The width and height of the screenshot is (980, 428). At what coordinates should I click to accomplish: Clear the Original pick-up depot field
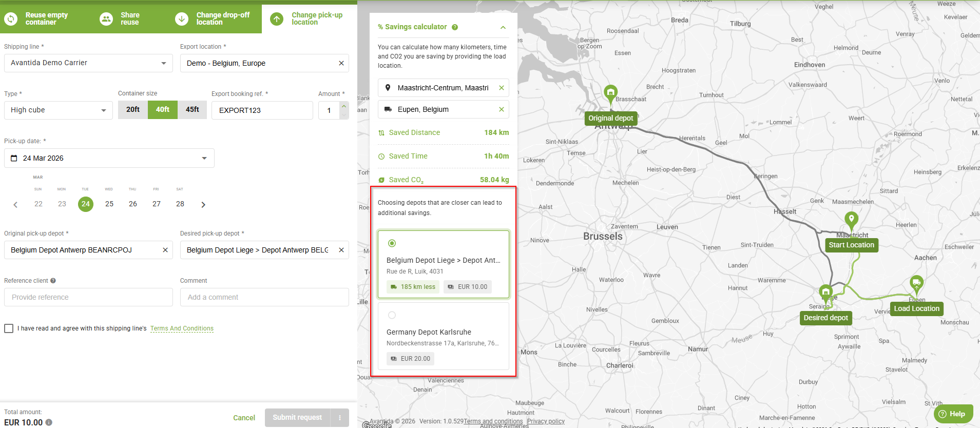[165, 250]
